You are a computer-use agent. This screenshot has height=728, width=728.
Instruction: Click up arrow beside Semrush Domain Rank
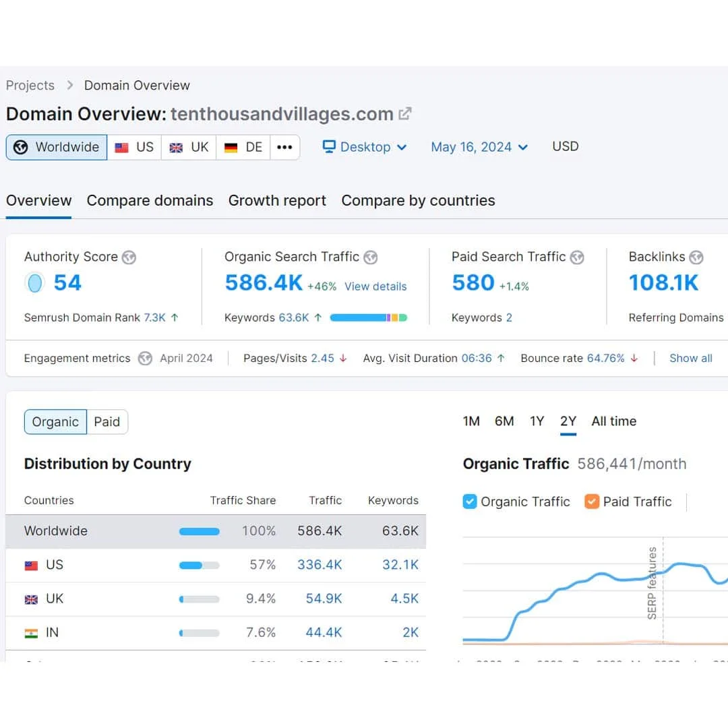(x=175, y=317)
